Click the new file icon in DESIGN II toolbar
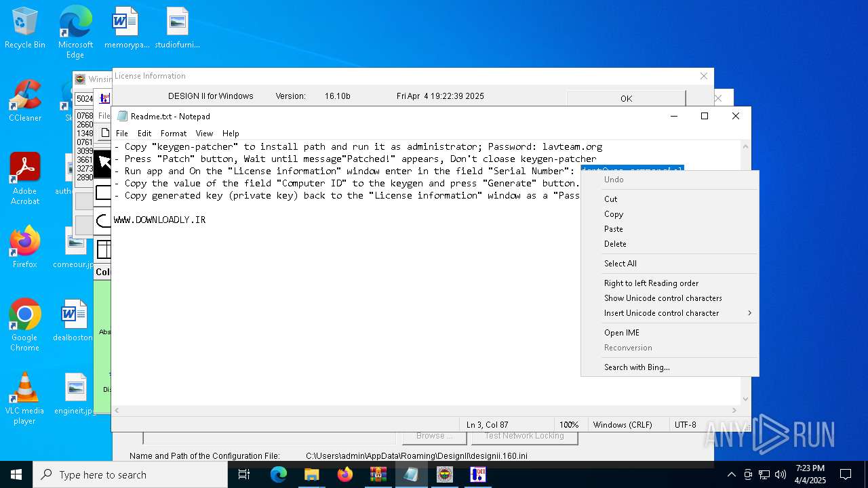The height and width of the screenshot is (488, 868). click(x=105, y=133)
